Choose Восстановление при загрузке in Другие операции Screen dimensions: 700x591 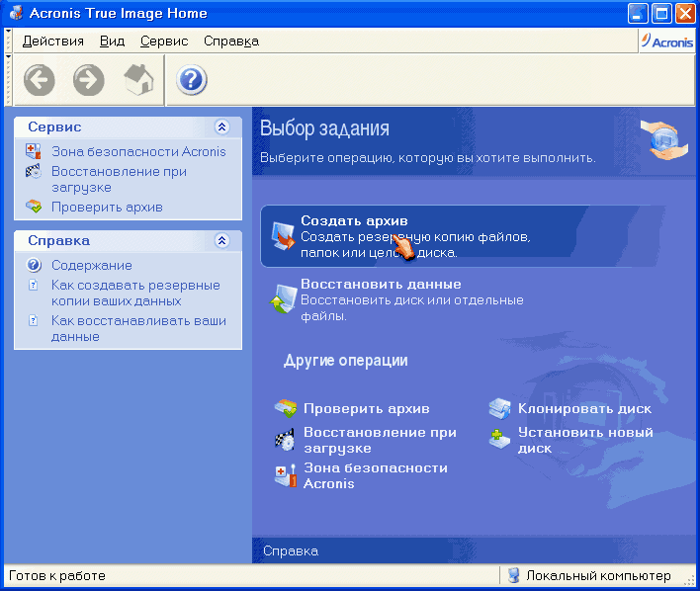(380, 440)
